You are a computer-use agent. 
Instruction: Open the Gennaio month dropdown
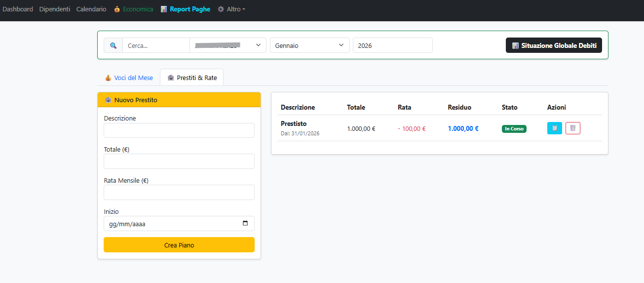click(309, 45)
